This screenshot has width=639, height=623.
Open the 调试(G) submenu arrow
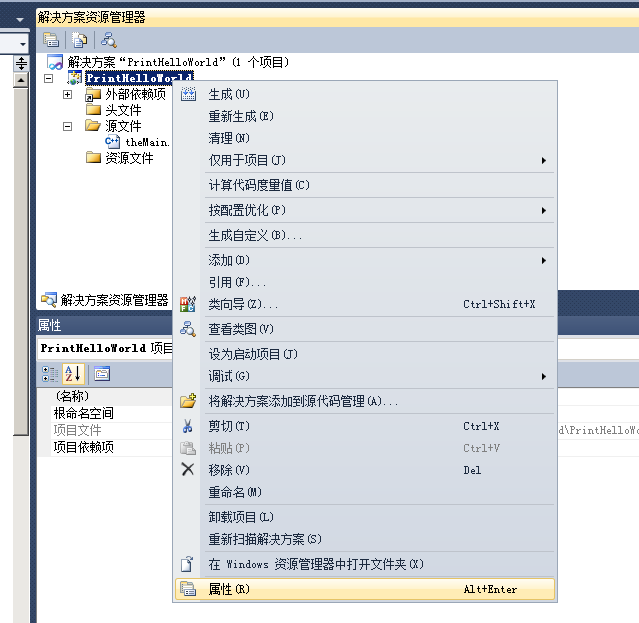click(544, 376)
